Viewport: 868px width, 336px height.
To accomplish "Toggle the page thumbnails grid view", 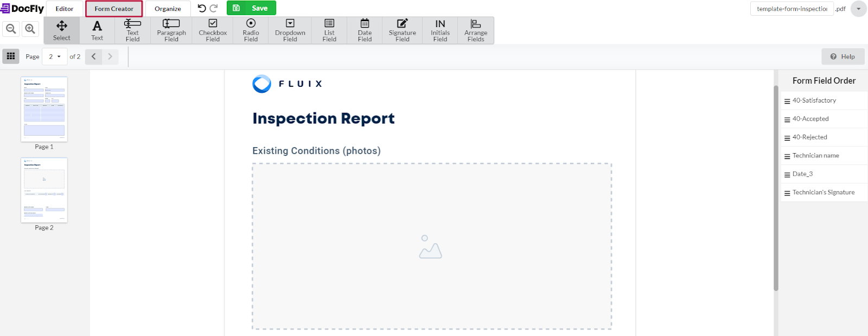I will click(x=11, y=56).
